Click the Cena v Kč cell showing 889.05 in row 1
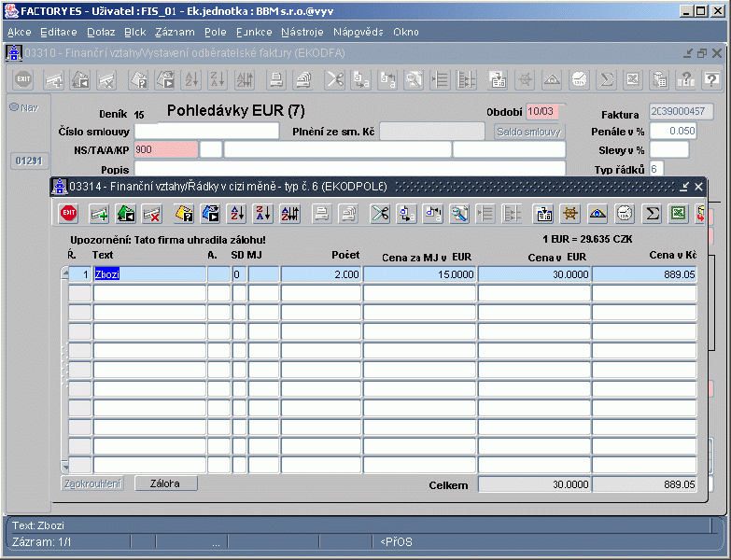The width and height of the screenshot is (731, 560). tap(644, 274)
